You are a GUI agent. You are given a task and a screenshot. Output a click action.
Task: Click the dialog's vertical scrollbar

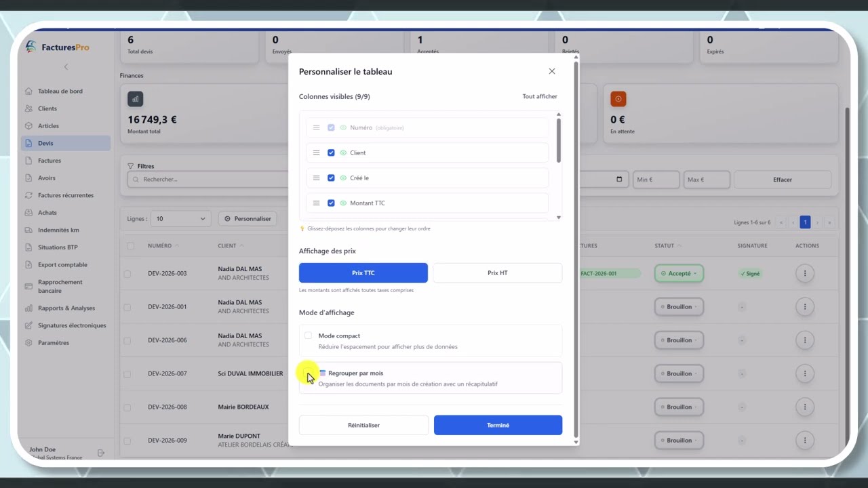(x=576, y=249)
